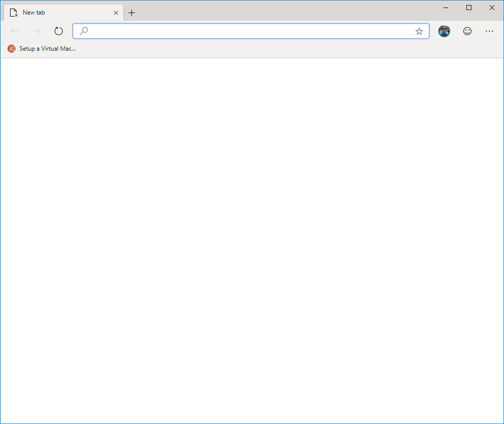Image resolution: width=504 pixels, height=424 pixels.
Task: Click the Back navigation arrow
Action: [x=15, y=31]
